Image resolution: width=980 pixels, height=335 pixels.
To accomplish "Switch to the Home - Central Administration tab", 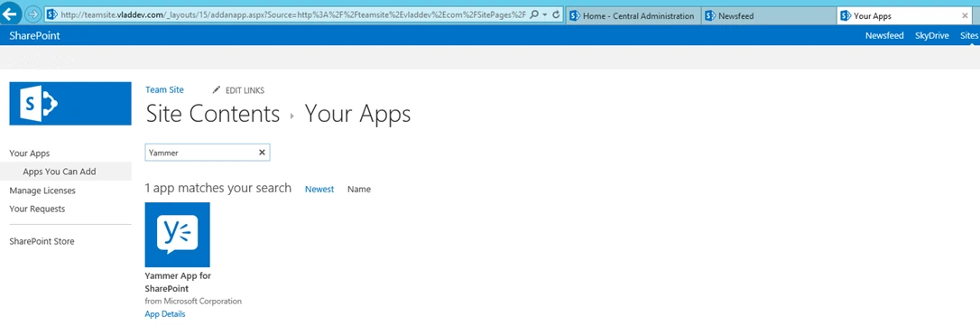I will tap(633, 16).
